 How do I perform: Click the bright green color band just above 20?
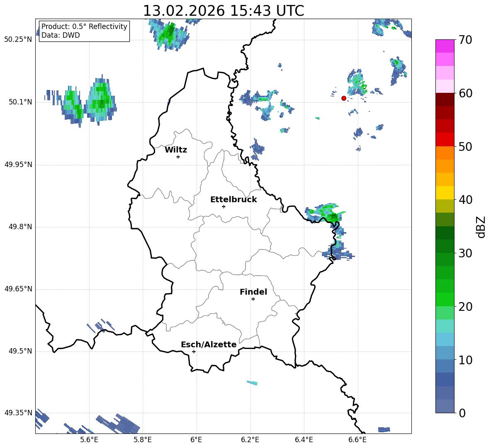tap(445, 299)
